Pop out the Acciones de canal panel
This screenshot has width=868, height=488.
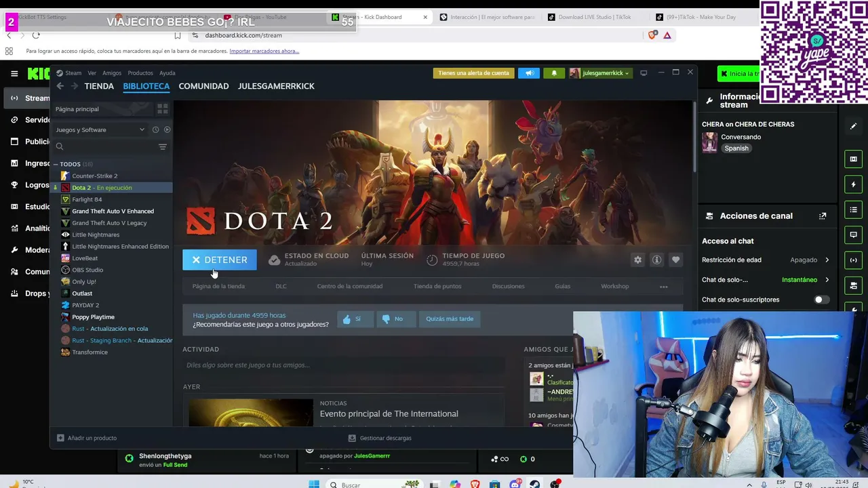[823, 216]
